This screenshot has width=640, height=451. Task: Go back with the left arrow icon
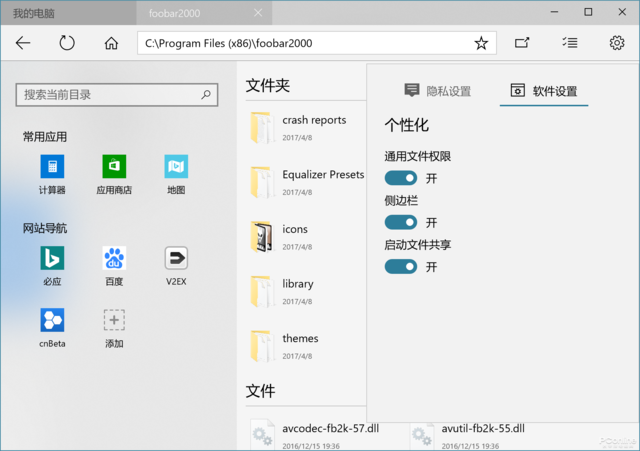point(23,43)
